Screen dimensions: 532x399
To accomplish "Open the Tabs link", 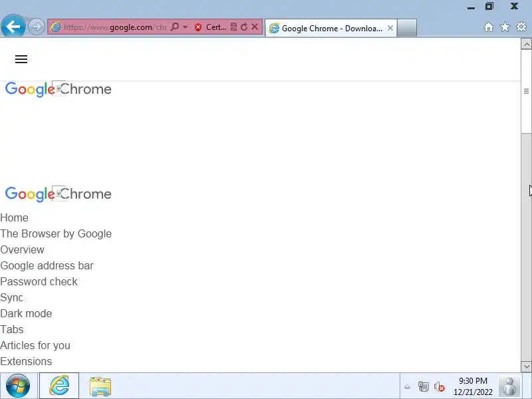I will (12, 329).
